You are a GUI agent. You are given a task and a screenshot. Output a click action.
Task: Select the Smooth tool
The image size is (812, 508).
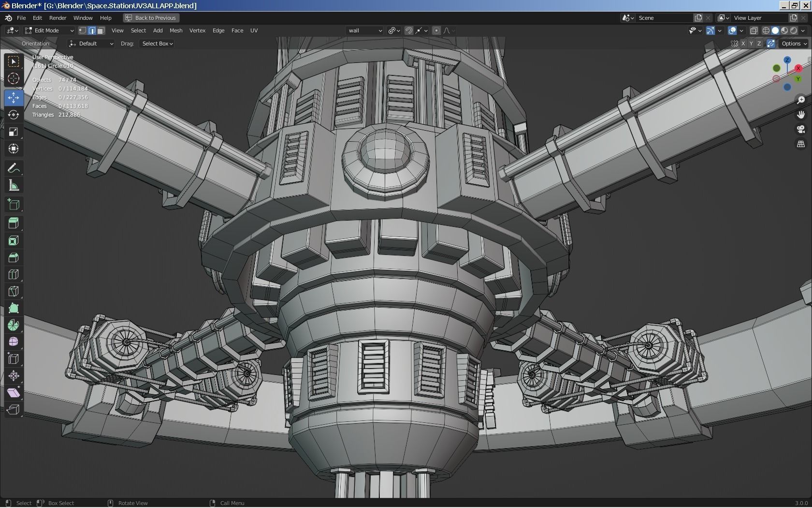tap(14, 342)
